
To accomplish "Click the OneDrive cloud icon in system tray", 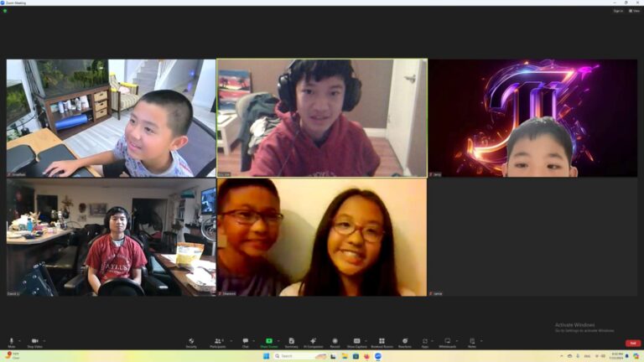I will coord(569,356).
